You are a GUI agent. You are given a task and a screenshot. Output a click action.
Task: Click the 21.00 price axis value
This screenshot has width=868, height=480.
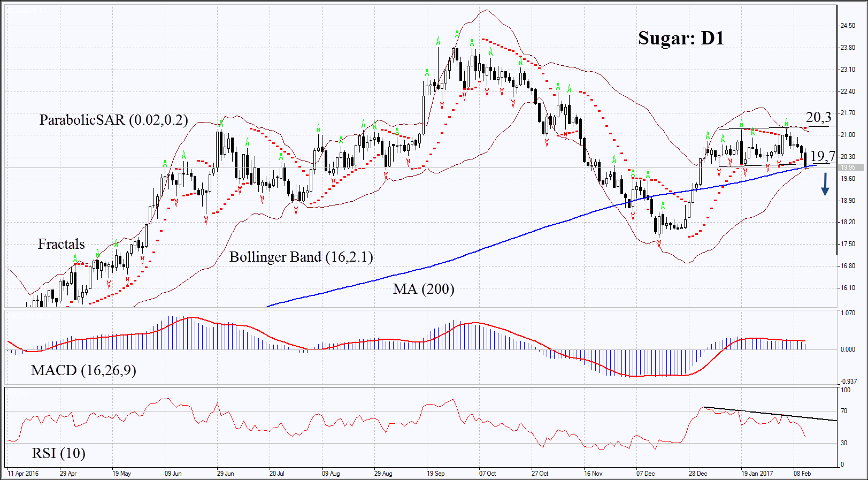click(848, 135)
